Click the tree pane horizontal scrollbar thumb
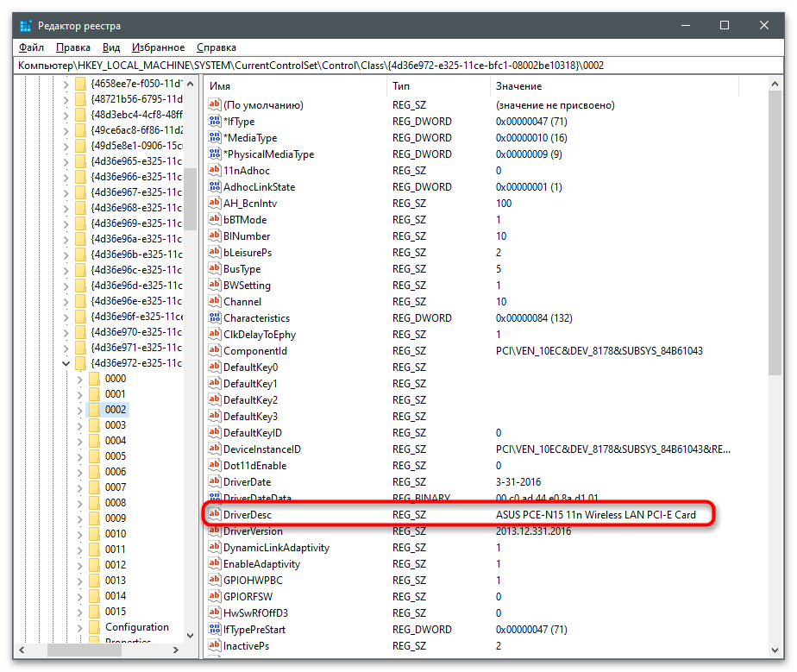The height and width of the screenshot is (672, 797). click(x=85, y=650)
